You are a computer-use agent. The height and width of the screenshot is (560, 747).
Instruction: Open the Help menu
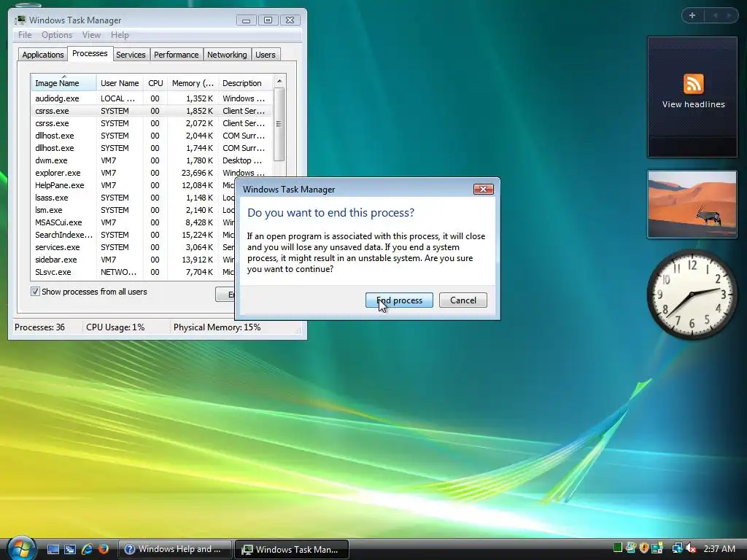tap(120, 35)
